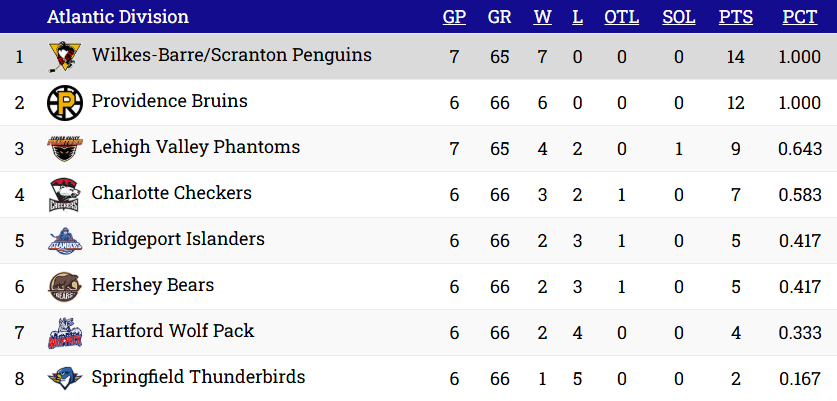The width and height of the screenshot is (837, 401).
Task: Click the Springfield Thunderbirds logo
Action: (62, 379)
